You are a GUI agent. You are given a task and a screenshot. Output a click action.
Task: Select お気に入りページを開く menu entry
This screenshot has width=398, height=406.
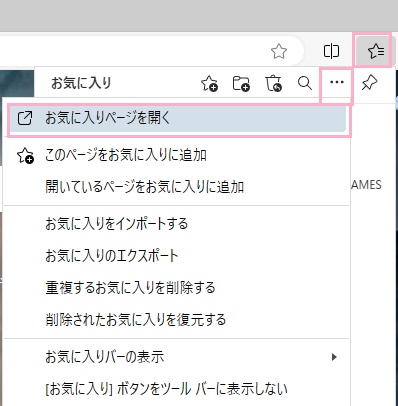coord(178,119)
